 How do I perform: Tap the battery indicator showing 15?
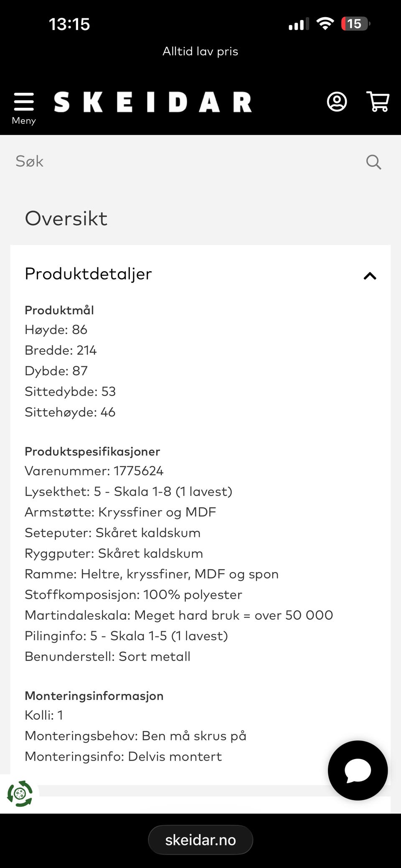(x=355, y=24)
